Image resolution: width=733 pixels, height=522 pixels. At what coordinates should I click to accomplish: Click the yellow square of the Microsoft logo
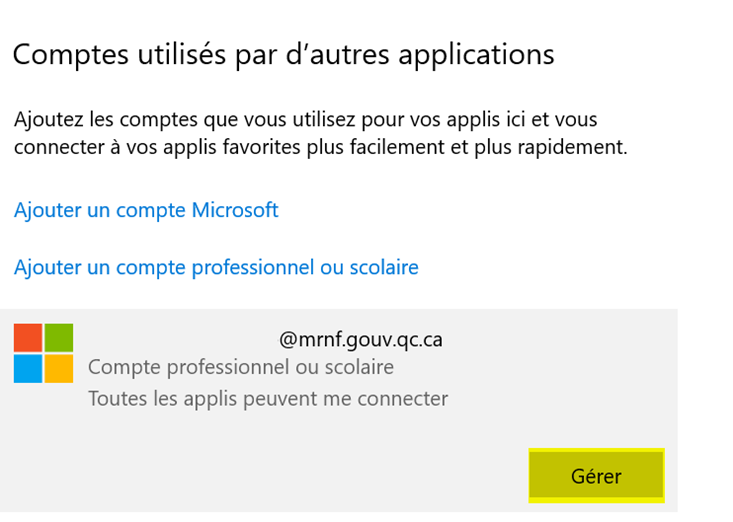pos(59,369)
